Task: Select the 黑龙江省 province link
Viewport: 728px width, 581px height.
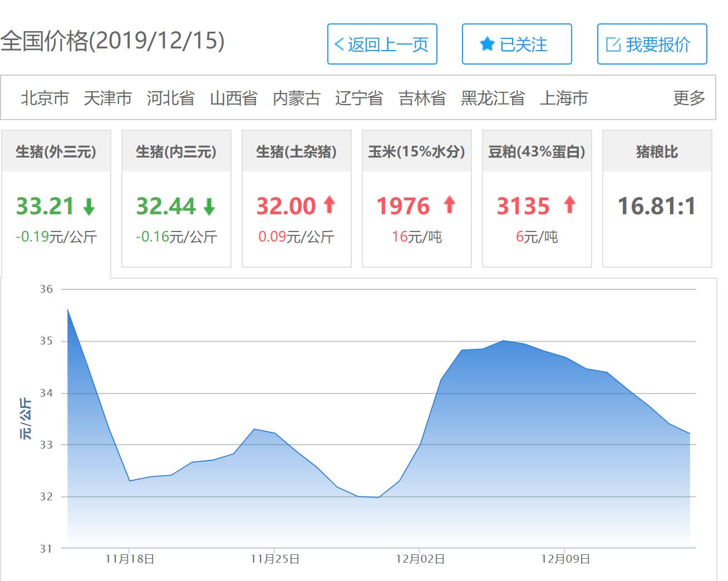Action: (493, 99)
